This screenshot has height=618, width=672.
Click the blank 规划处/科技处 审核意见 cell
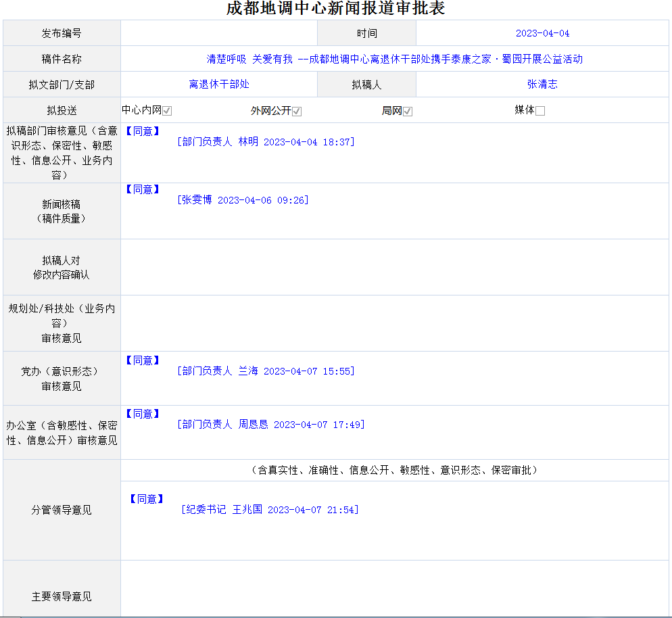394,323
